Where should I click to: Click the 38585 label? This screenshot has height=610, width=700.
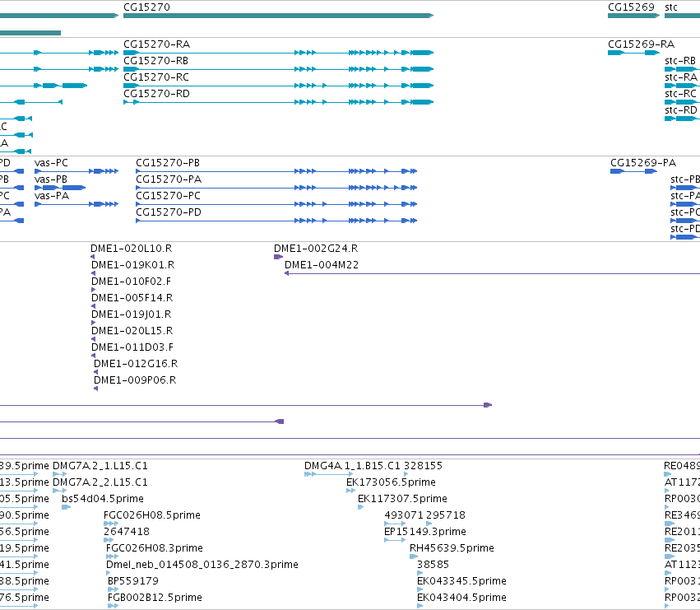(x=433, y=565)
